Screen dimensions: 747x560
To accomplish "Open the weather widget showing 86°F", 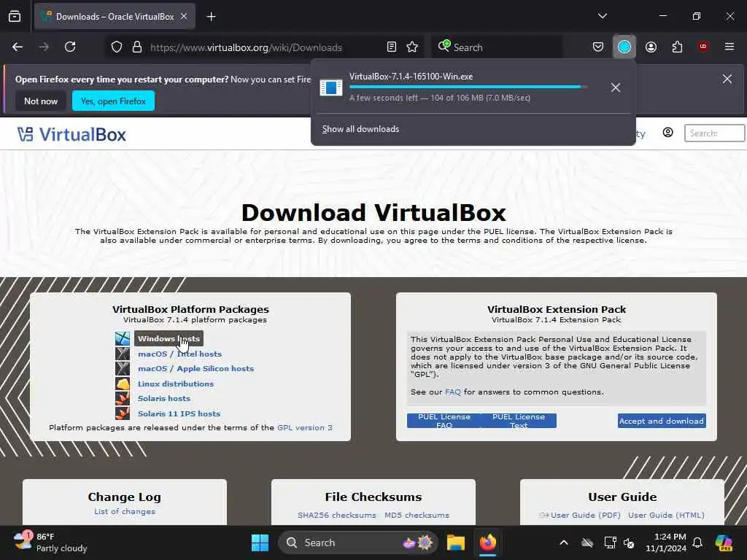I will 50,542.
